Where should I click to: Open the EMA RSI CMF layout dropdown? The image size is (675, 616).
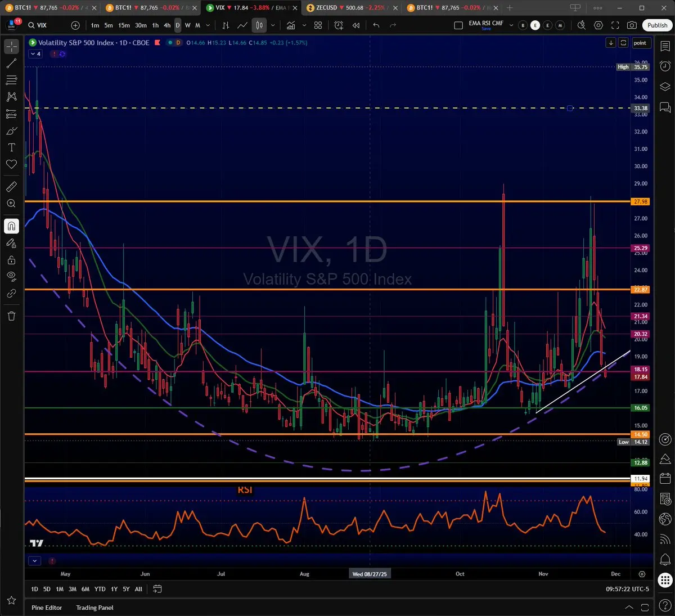click(511, 25)
